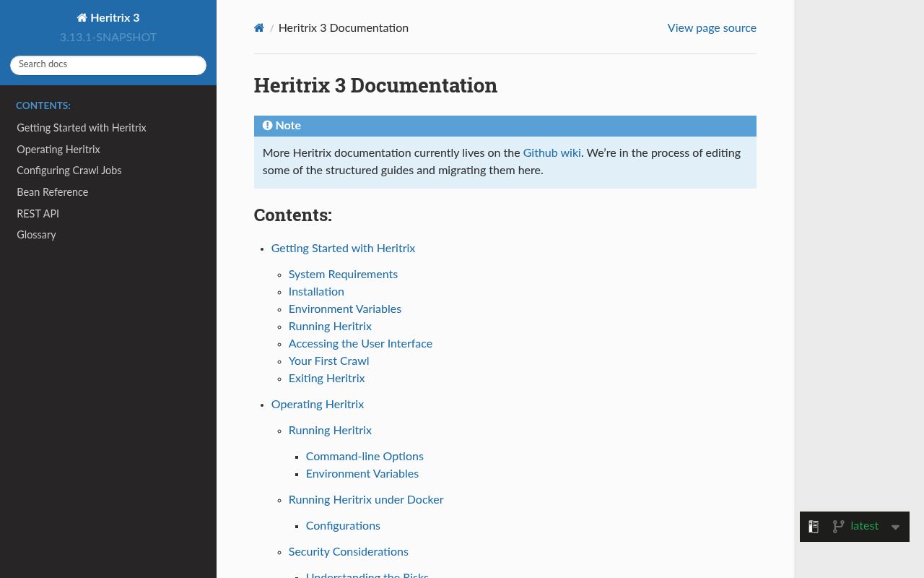Click the Heritrix 3 Documentation page heading
Viewport: 924px width, 578px height.
[375, 85]
